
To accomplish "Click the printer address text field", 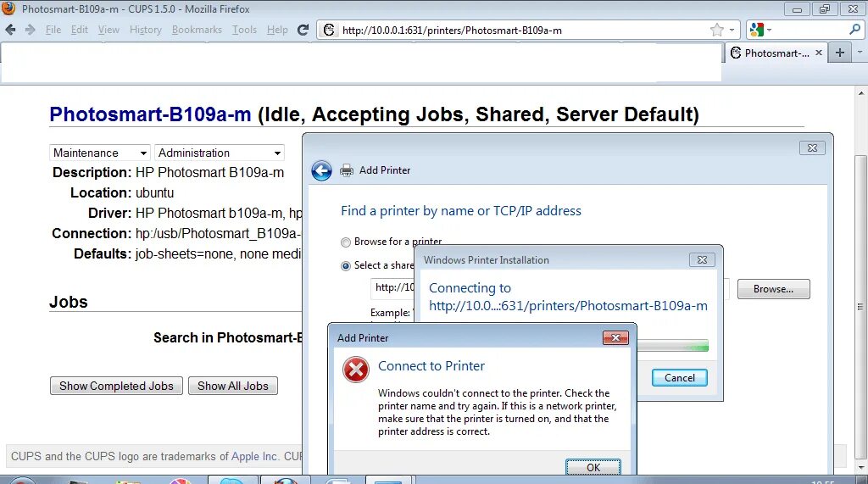I will (392, 288).
